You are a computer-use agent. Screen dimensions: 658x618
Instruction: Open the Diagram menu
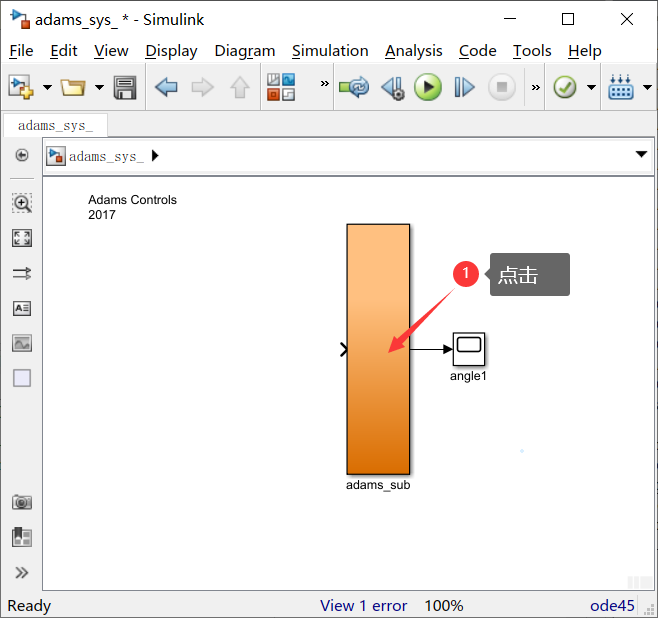click(x=245, y=51)
